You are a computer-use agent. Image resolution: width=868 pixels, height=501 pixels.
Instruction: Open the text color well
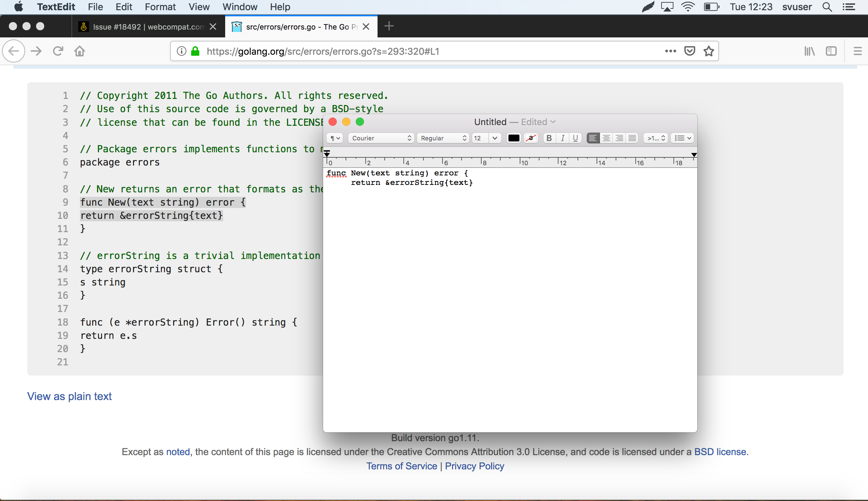click(x=513, y=138)
